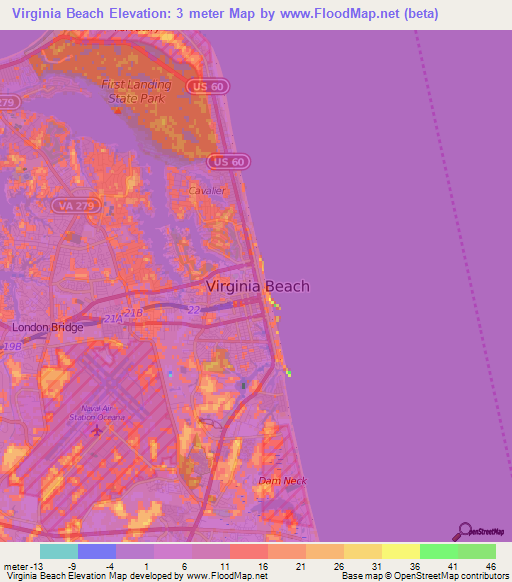The height and width of the screenshot is (582, 512).
Task: Click the Virginia Beach Elevation map title
Action: coord(225,14)
